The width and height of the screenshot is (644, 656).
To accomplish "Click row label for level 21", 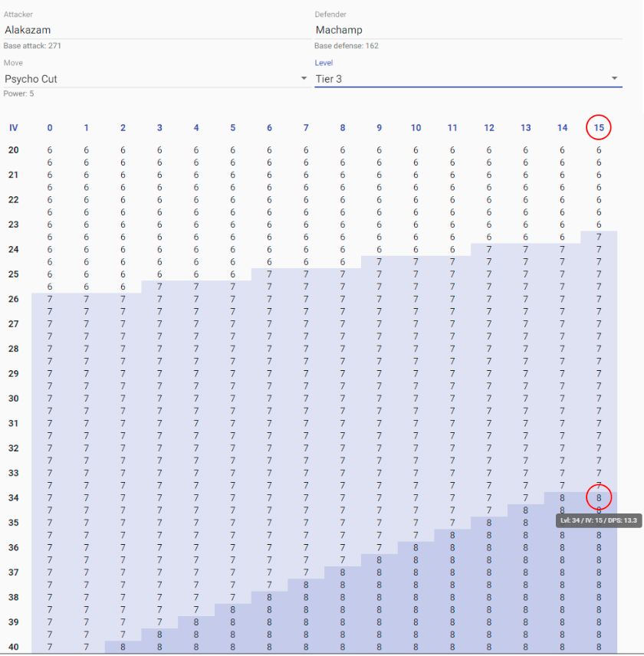I will (x=13, y=175).
